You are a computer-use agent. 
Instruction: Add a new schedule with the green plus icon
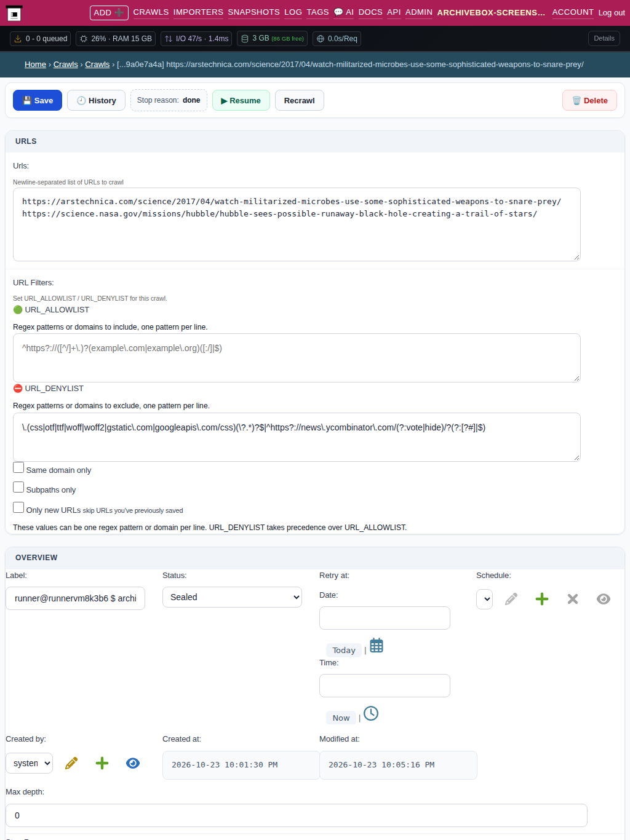point(542,599)
